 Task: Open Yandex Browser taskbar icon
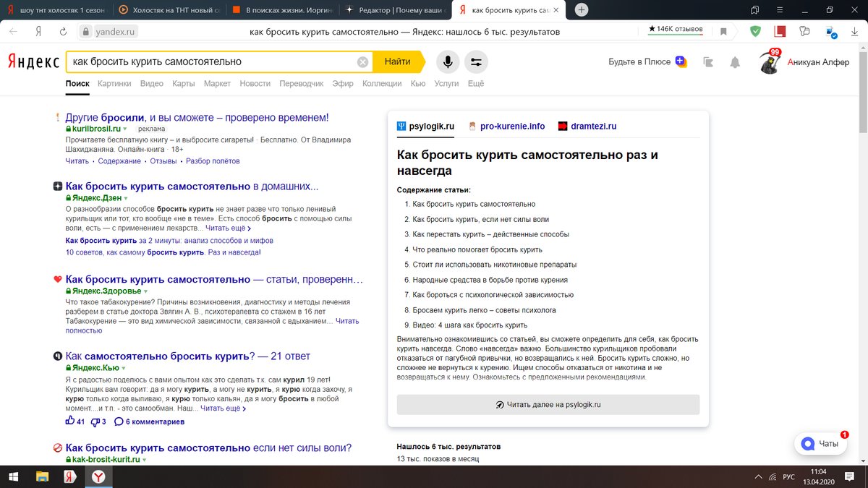point(98,476)
